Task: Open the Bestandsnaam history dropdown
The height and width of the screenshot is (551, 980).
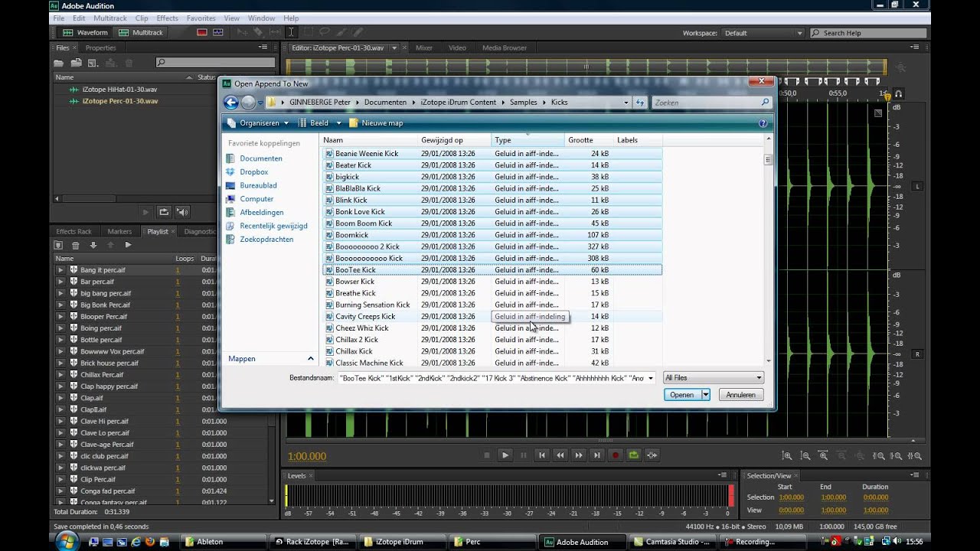Action: click(x=651, y=378)
